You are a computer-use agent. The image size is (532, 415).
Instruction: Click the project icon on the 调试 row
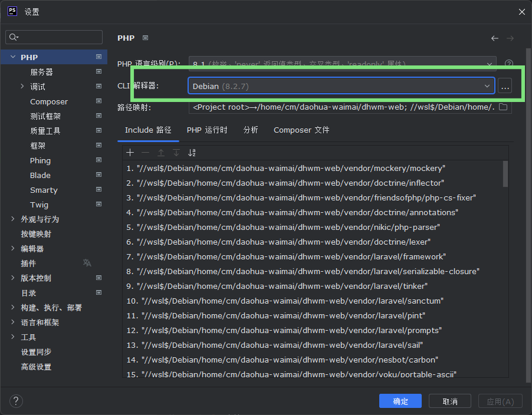(98, 86)
